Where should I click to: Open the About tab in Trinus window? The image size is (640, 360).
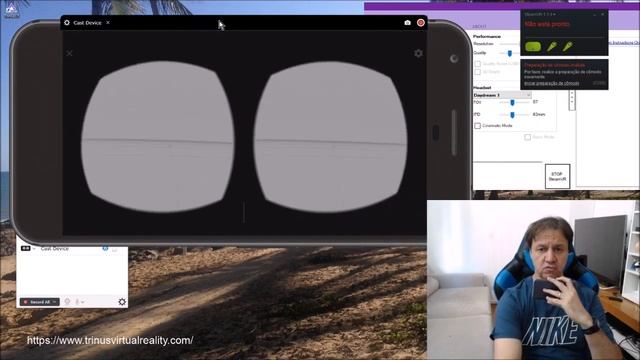pos(480,27)
